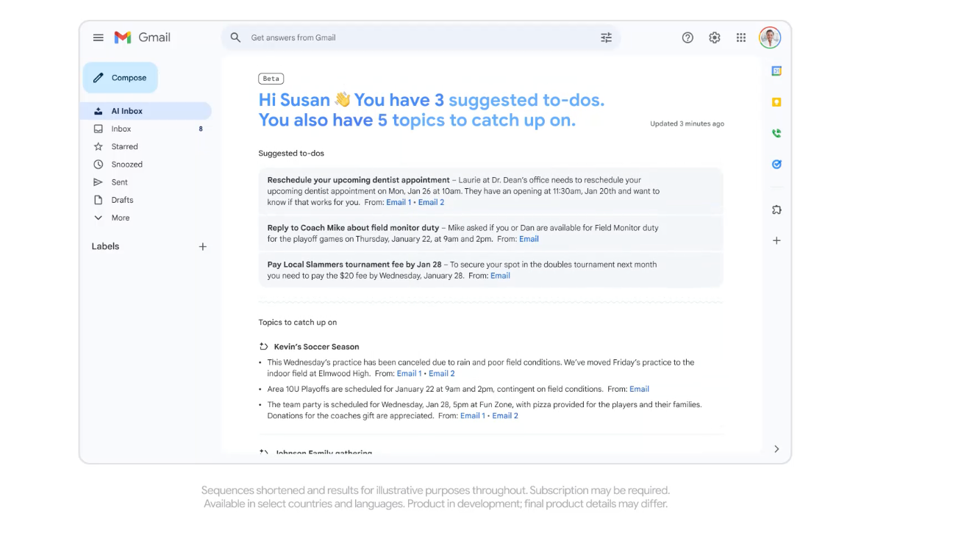The image size is (975, 560).
Task: Open Email 1 link for team party
Action: pyautogui.click(x=472, y=416)
